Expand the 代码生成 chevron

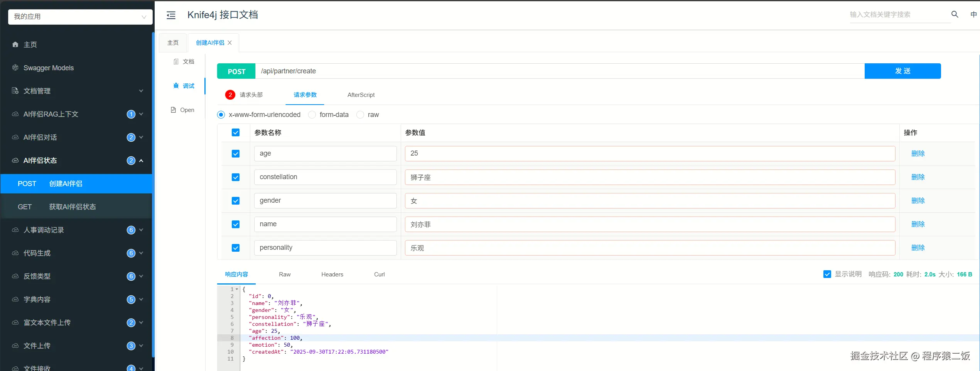pos(141,253)
